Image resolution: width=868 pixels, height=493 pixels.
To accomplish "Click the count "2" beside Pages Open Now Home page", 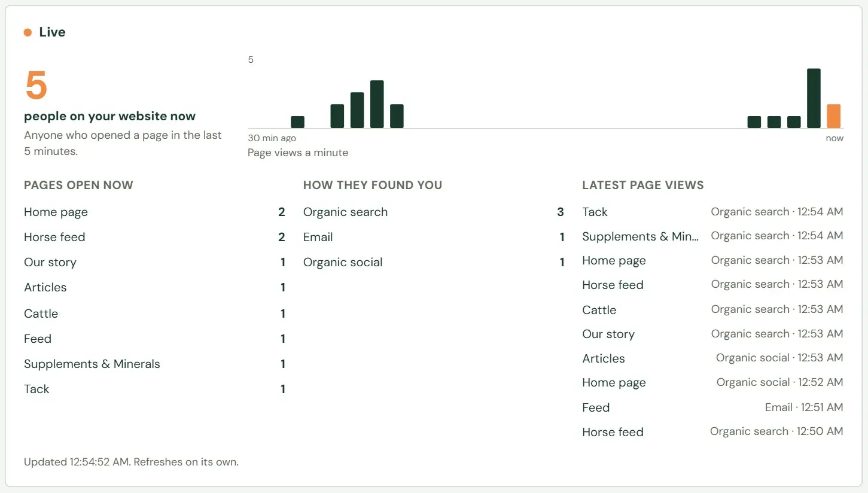I will pyautogui.click(x=282, y=212).
